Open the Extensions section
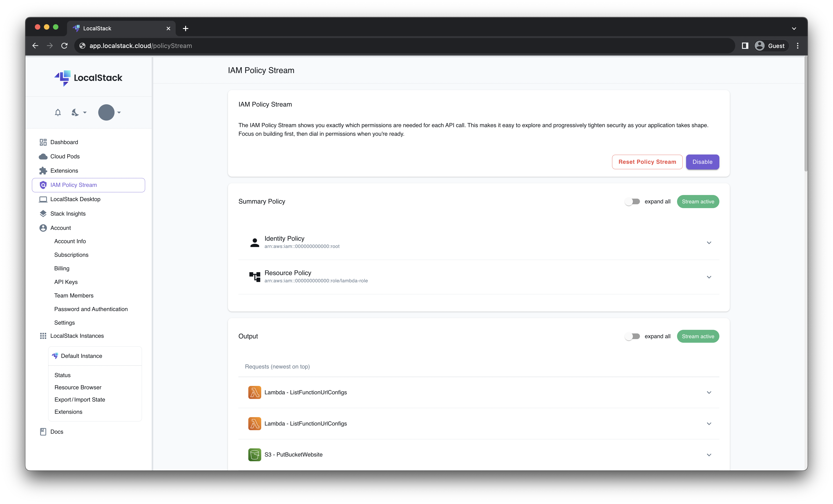The width and height of the screenshot is (833, 504). click(x=64, y=171)
